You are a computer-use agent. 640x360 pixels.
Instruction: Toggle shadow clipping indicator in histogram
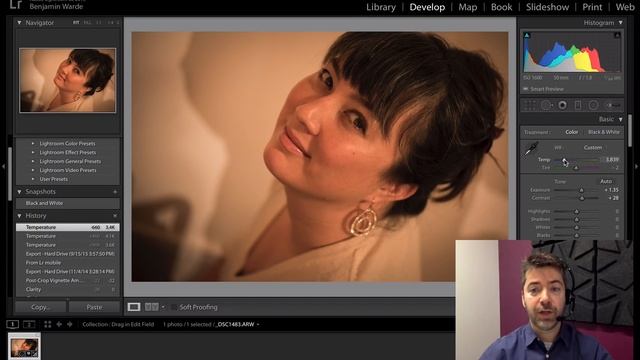click(x=527, y=36)
